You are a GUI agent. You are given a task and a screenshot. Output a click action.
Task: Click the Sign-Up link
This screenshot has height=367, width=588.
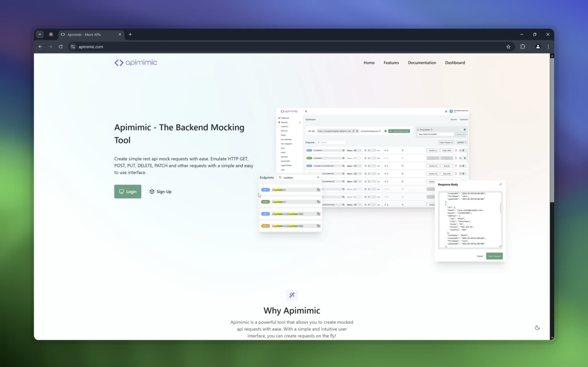[160, 191]
